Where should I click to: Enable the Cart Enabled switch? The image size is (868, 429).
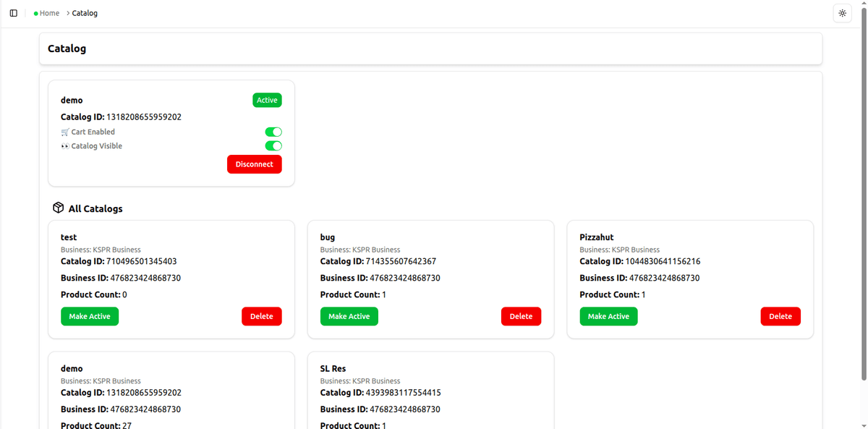point(273,132)
